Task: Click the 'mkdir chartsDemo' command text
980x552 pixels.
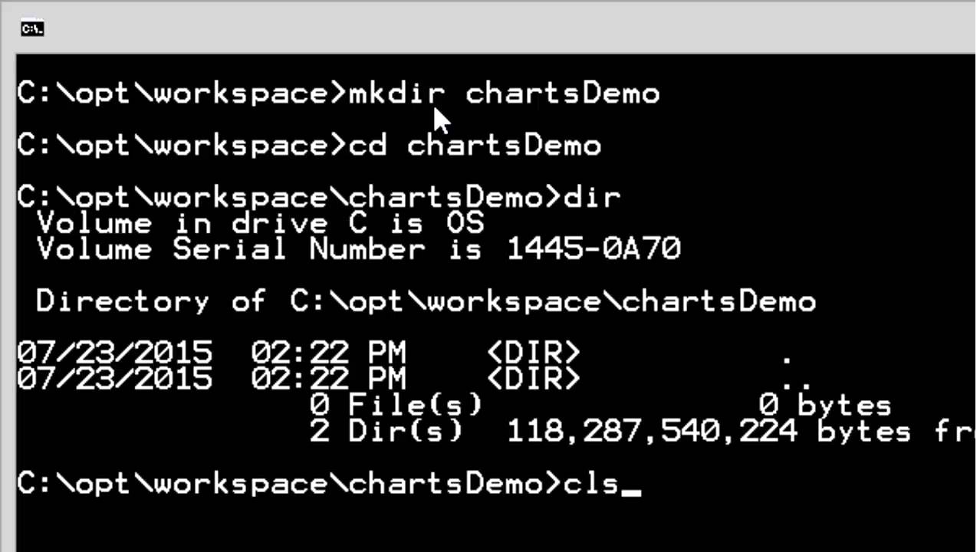Action: click(x=505, y=94)
